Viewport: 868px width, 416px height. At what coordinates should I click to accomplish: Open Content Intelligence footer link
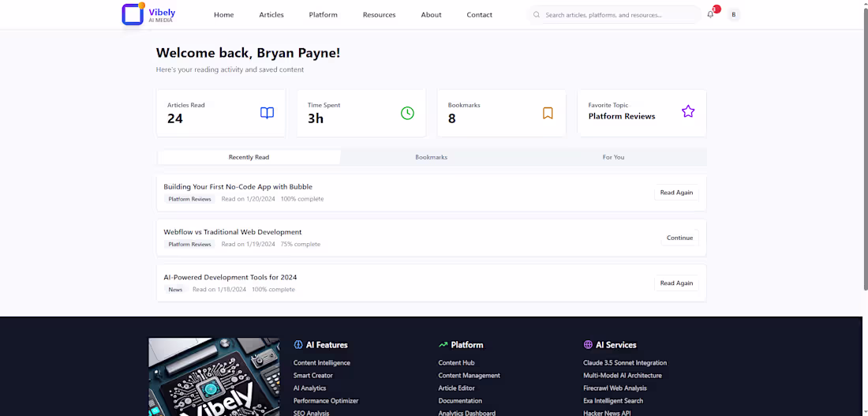(x=322, y=363)
